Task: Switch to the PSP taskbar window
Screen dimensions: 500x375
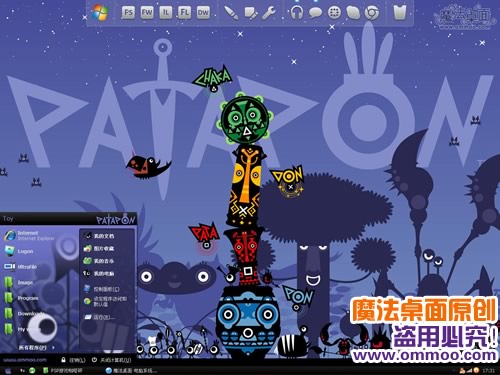Action: pos(63,370)
